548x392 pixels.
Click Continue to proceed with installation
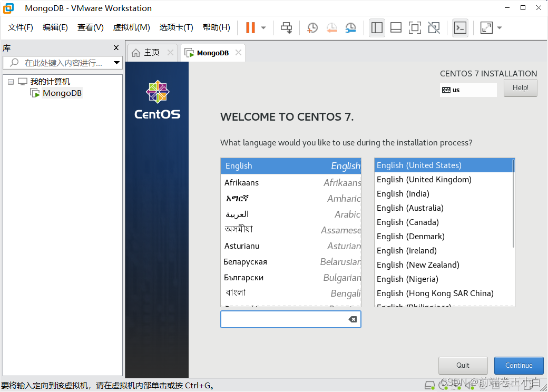pos(518,365)
